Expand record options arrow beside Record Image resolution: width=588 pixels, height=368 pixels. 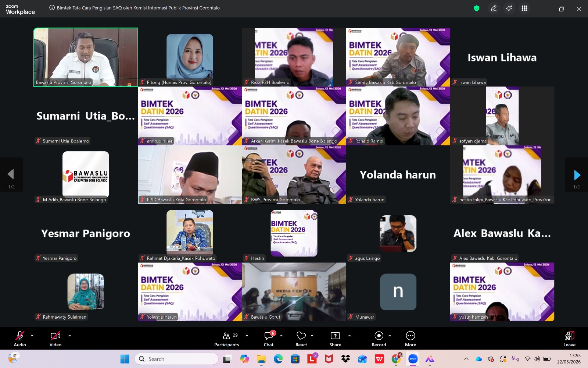click(390, 336)
